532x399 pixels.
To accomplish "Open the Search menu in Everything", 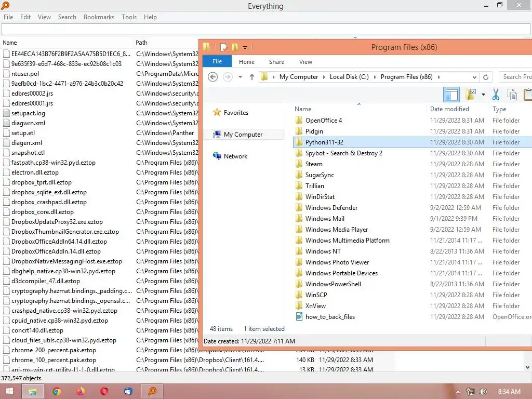I will (67, 17).
